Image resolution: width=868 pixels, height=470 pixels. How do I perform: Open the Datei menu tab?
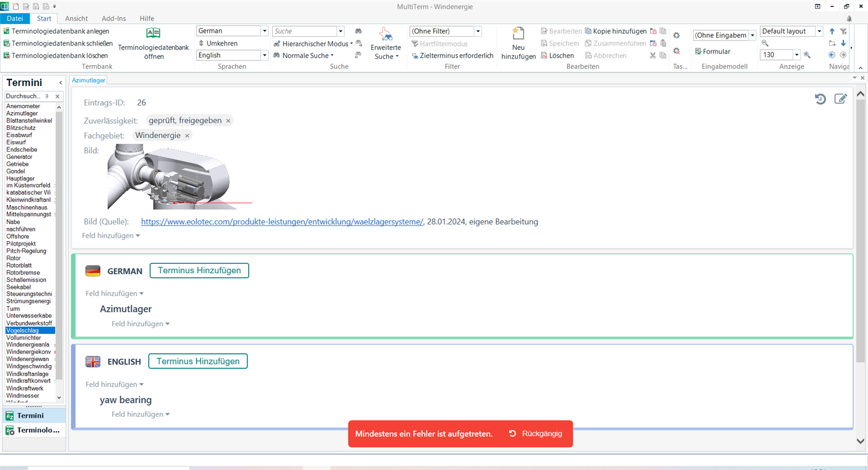(x=15, y=18)
